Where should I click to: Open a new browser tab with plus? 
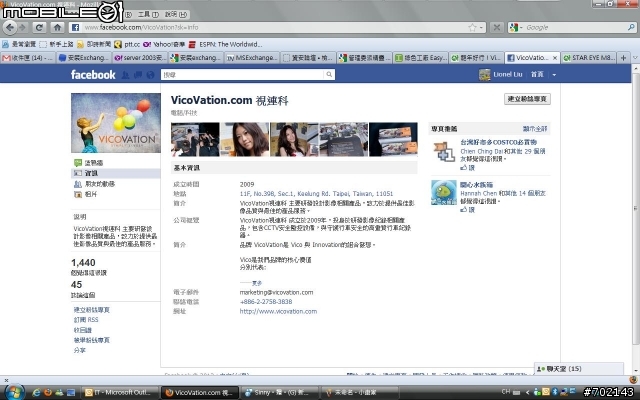click(x=623, y=58)
